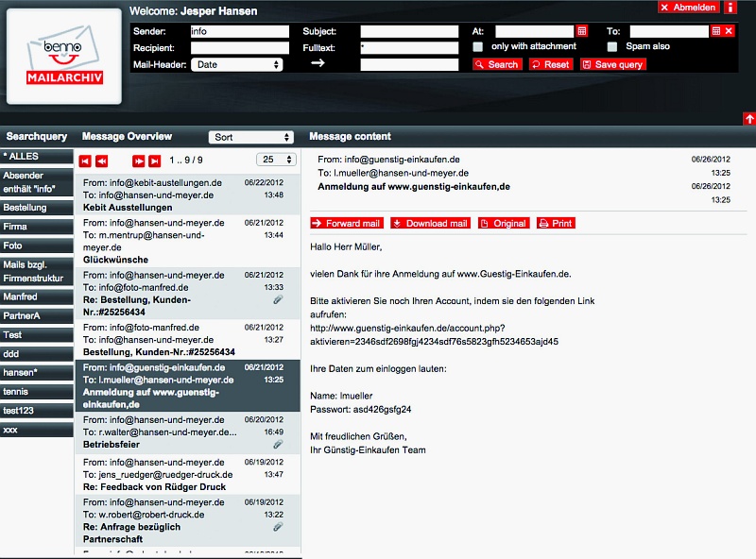The height and width of the screenshot is (559, 756).
Task: Select the Firma saved query
Action: [37, 227]
